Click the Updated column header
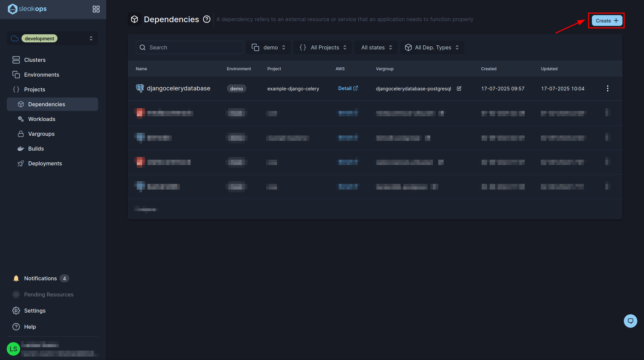The height and width of the screenshot is (360, 644). [549, 69]
